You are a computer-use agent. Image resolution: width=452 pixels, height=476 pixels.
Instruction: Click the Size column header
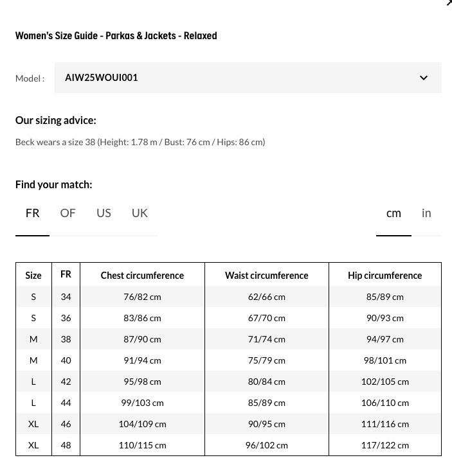pos(33,276)
